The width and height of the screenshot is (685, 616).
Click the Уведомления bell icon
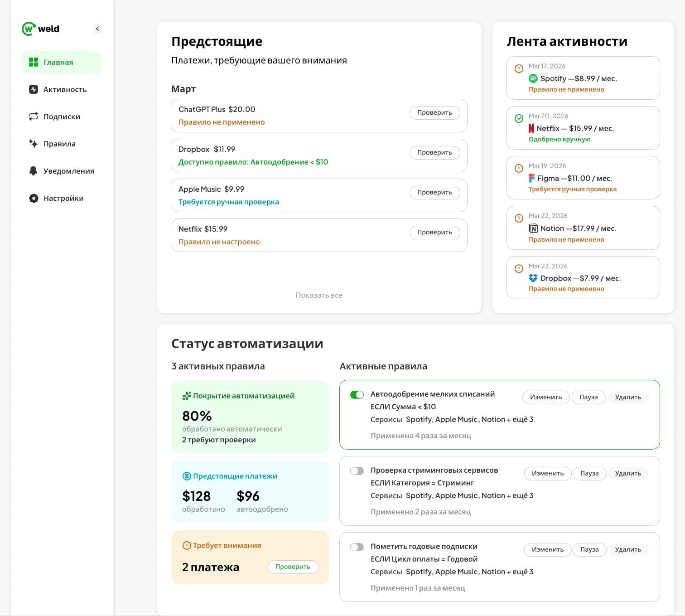[34, 171]
